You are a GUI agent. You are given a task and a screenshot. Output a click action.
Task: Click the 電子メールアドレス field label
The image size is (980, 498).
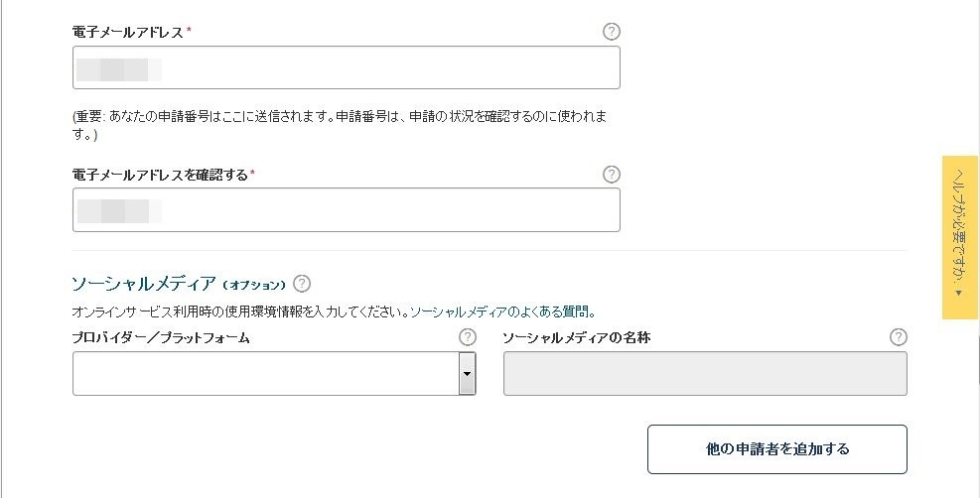pyautogui.click(x=127, y=33)
